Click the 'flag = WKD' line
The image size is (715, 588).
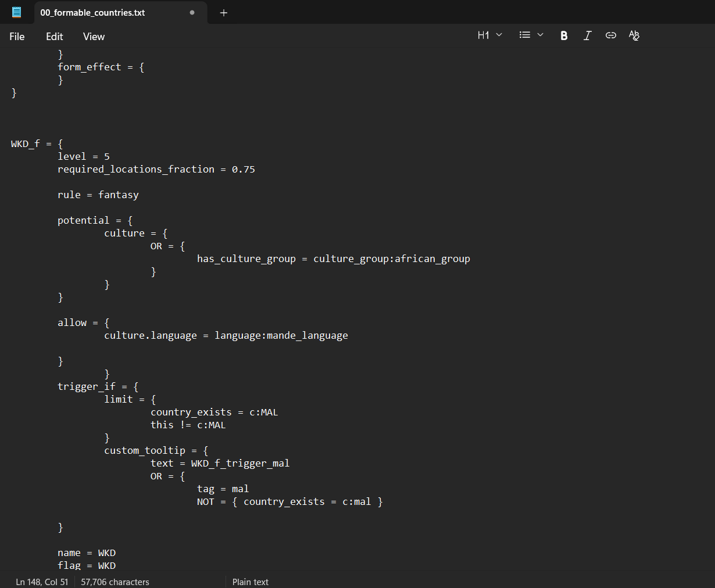tap(87, 565)
